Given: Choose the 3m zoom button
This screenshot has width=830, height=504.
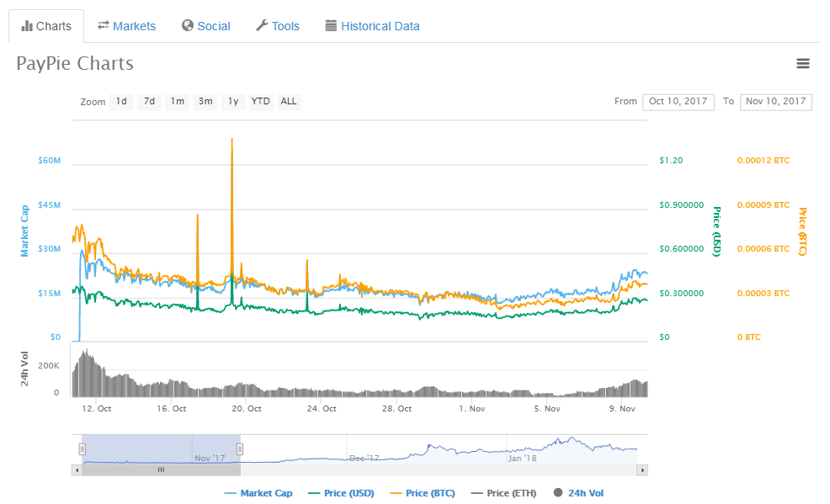Looking at the screenshot, I should click(205, 102).
